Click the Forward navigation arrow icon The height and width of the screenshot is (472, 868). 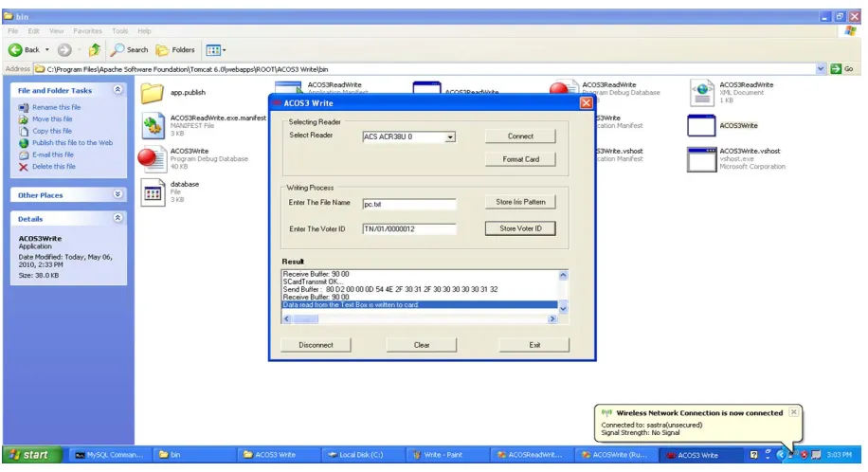pos(64,50)
